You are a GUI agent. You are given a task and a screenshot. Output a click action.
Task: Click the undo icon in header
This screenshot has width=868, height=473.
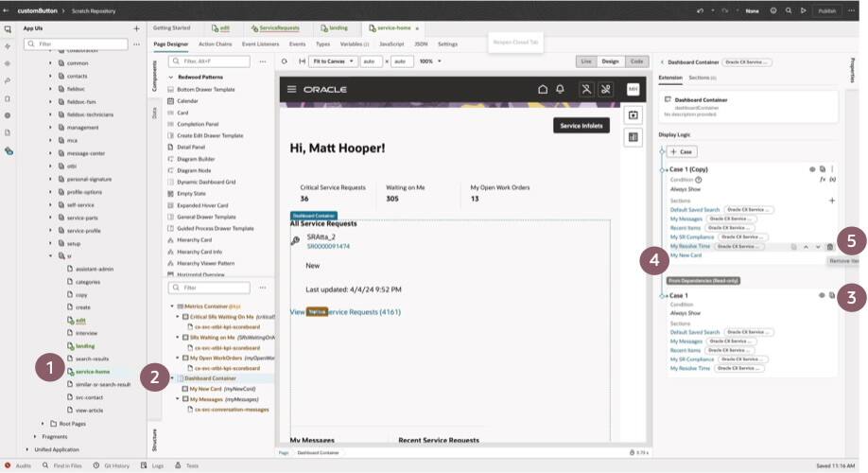click(x=701, y=10)
